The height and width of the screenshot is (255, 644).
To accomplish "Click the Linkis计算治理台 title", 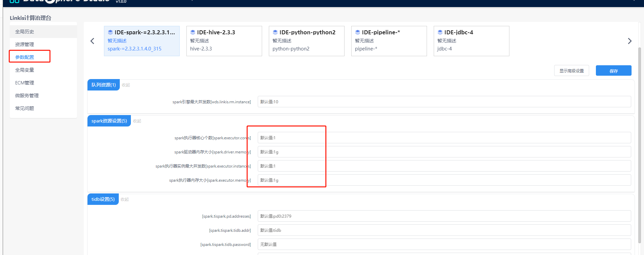I will point(30,18).
